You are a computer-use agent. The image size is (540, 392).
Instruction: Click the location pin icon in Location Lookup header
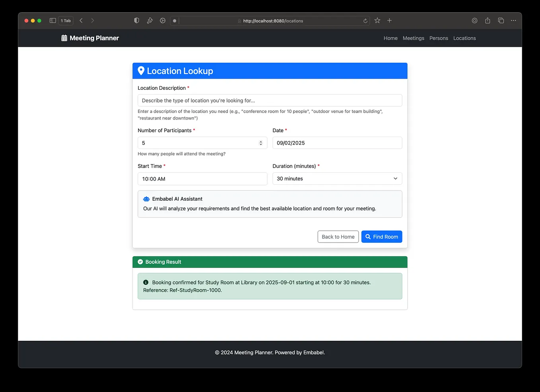141,71
